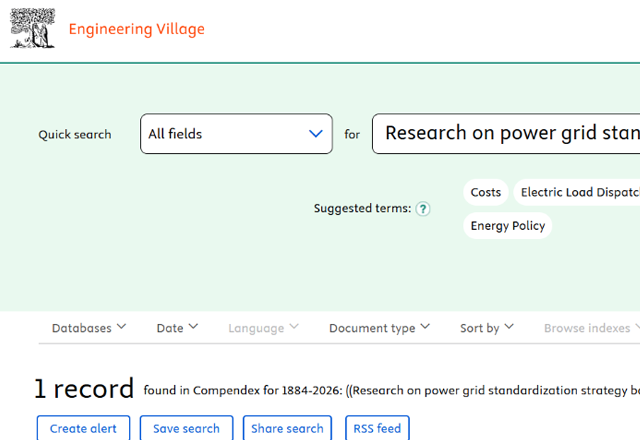This screenshot has height=440, width=640.
Task: Click the RSS feed button
Action: click(x=377, y=428)
